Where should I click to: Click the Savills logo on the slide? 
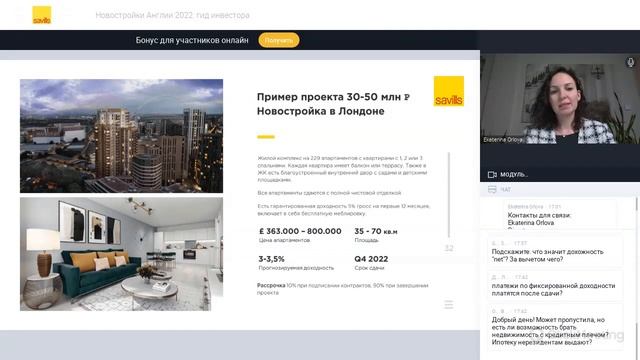449,91
